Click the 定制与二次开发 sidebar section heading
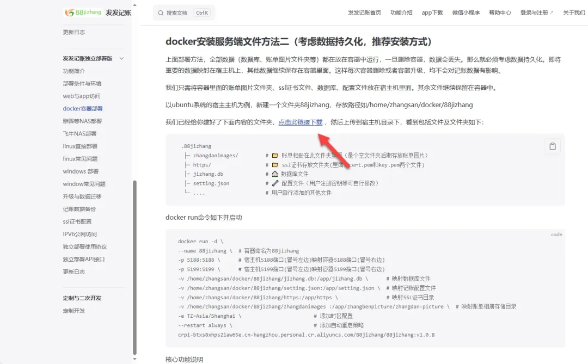Screen dimensions: 588x364 coord(82,298)
